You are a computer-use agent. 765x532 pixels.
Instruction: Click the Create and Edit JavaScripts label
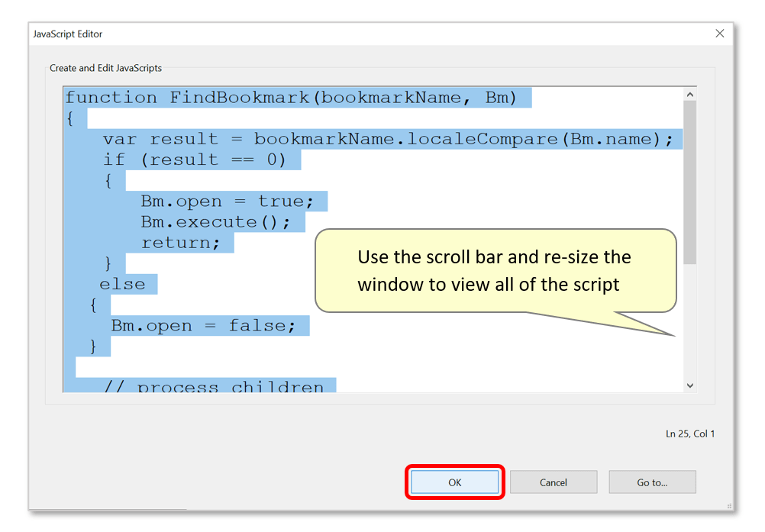click(105, 68)
